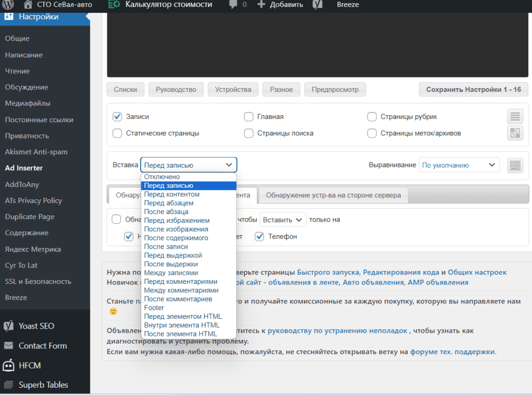Collapse the Вставка dropdown showing Перед записью
The width and height of the screenshot is (532, 395).
coord(189,165)
